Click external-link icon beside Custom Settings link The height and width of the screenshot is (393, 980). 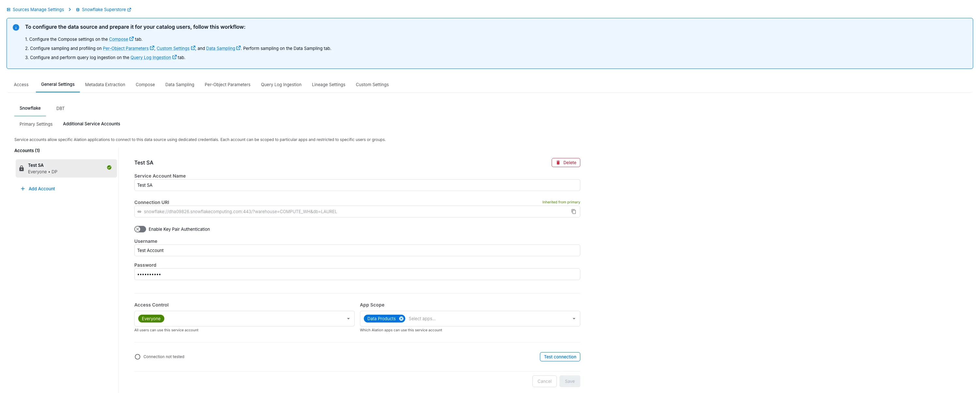(x=193, y=48)
